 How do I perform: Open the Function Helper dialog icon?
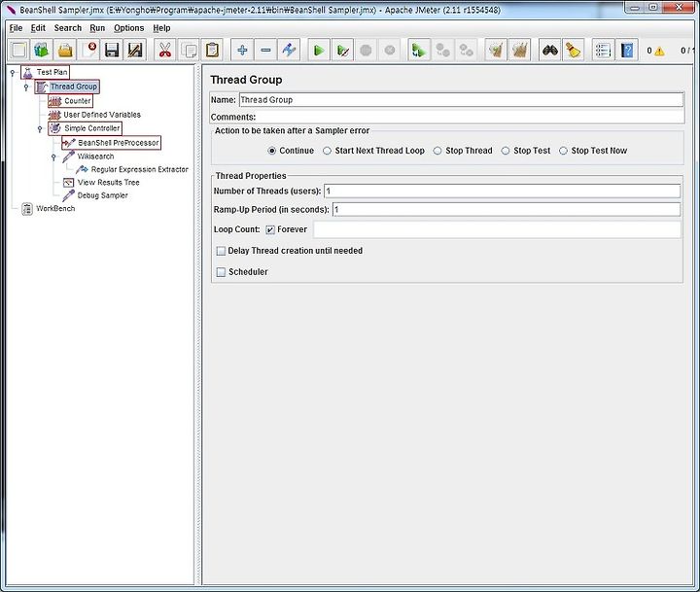pyautogui.click(x=603, y=50)
